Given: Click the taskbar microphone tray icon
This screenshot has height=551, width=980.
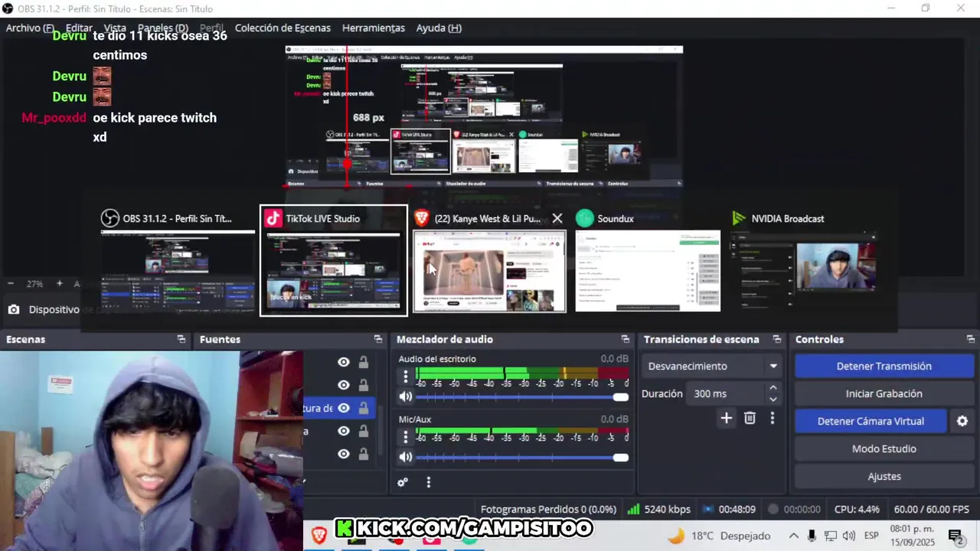Looking at the screenshot, I should click(812, 536).
